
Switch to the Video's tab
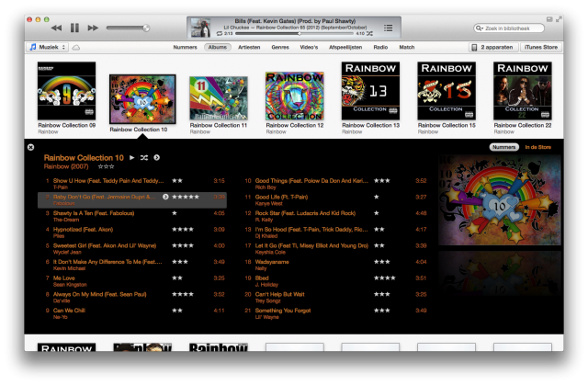coord(309,47)
